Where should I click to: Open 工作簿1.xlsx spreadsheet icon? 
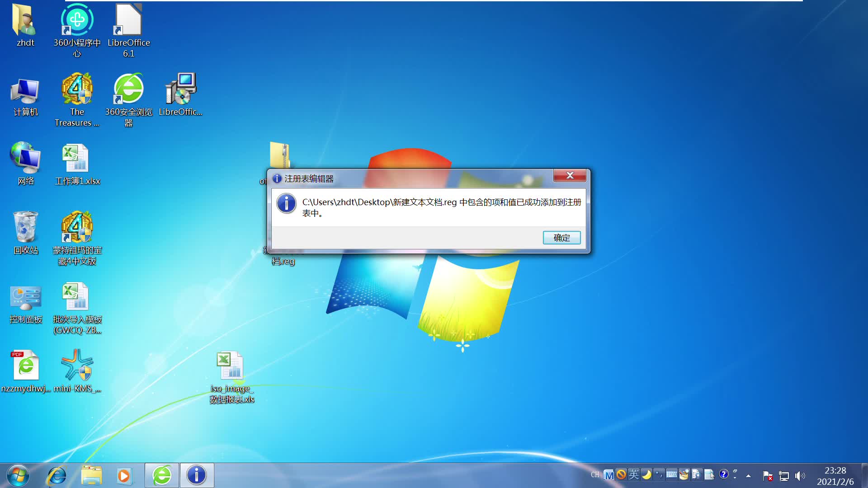(x=75, y=157)
